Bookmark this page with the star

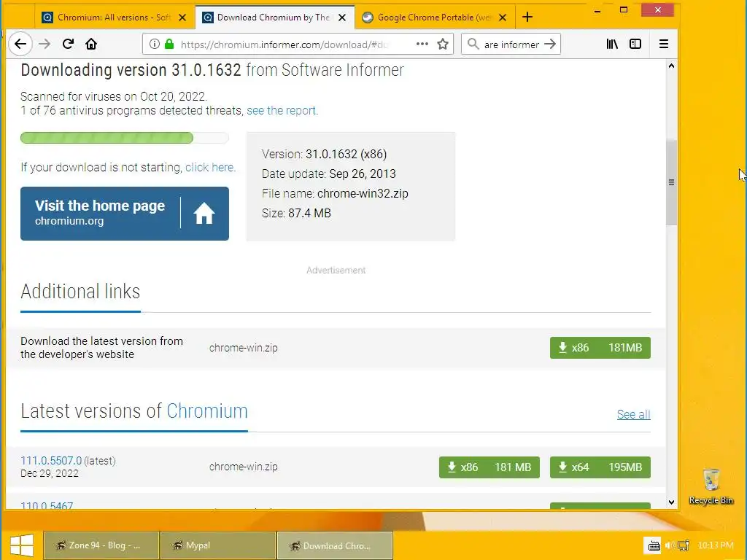pos(443,44)
